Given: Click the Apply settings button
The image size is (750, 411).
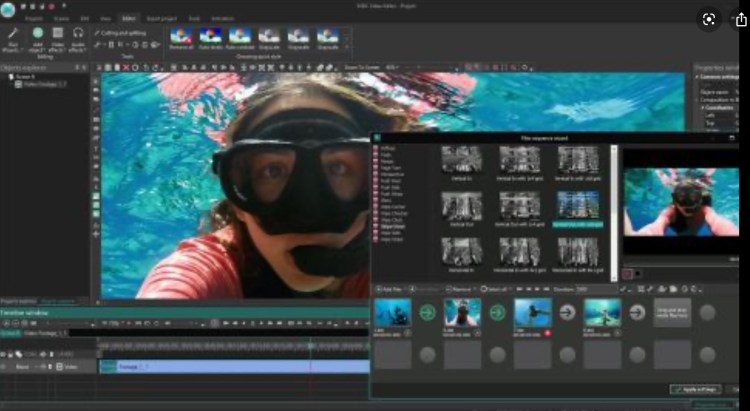Looking at the screenshot, I should coord(698,388).
